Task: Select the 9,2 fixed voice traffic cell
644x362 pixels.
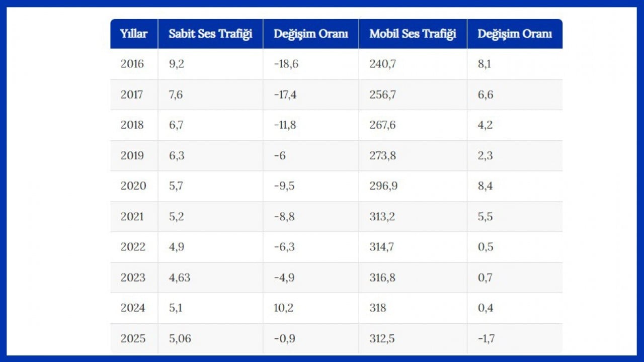Action: tap(176, 64)
